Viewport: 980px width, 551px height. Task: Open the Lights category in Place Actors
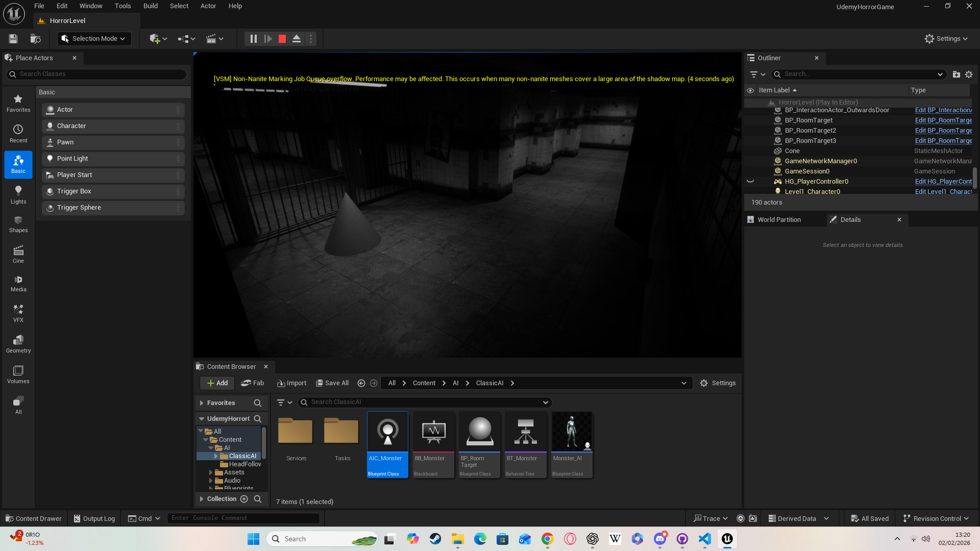tap(18, 194)
